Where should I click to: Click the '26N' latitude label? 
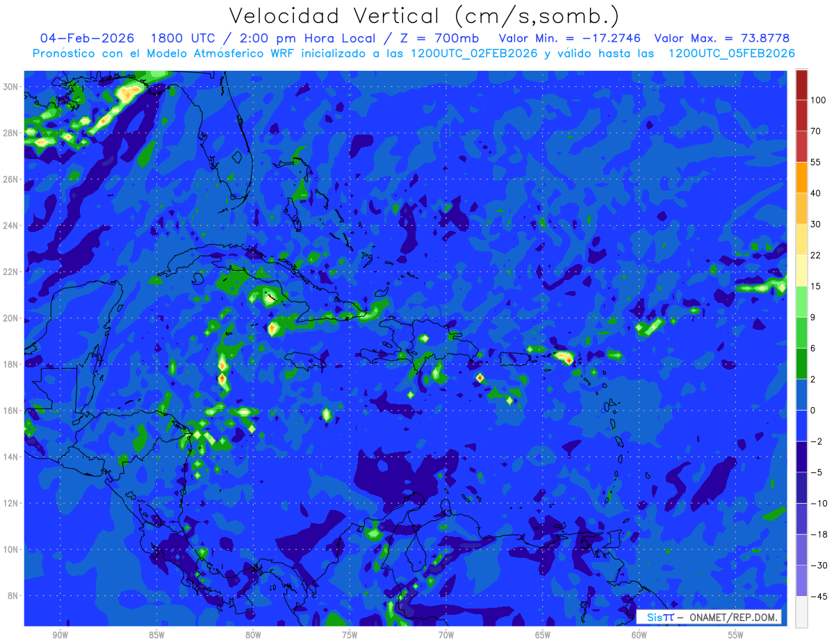coord(12,179)
